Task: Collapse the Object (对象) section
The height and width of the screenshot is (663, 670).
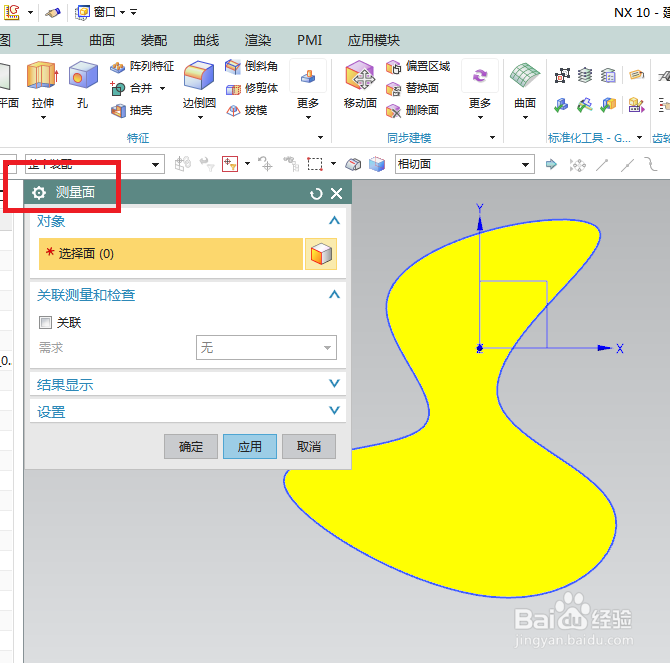Action: pos(334,220)
